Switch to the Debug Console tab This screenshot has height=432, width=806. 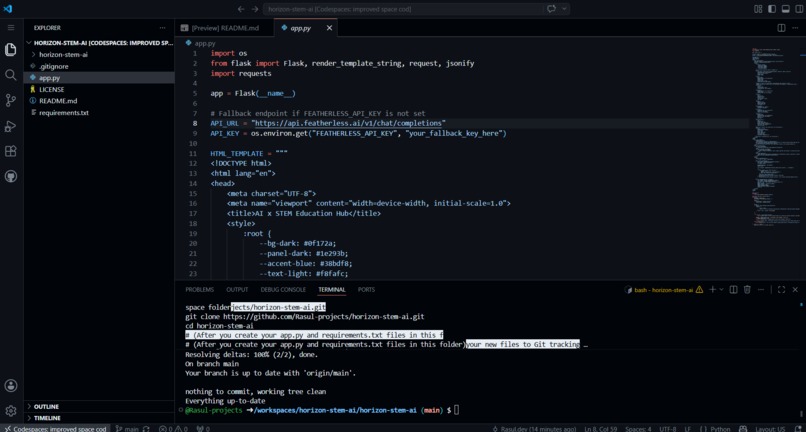pyautogui.click(x=283, y=290)
